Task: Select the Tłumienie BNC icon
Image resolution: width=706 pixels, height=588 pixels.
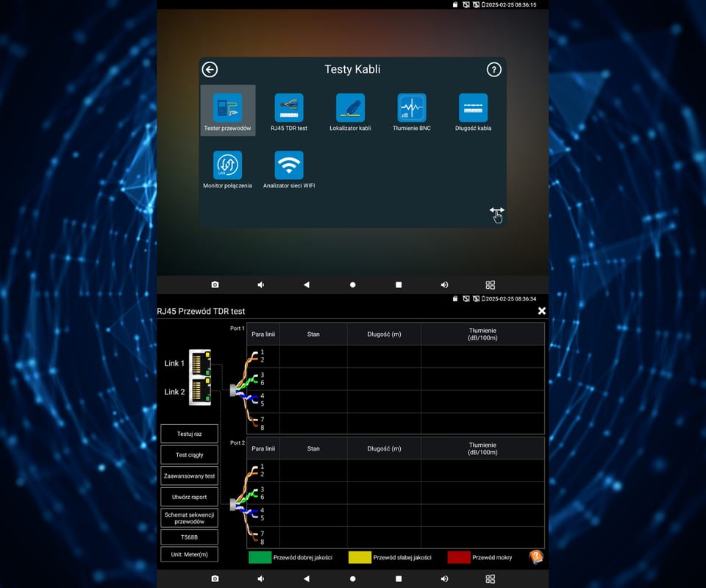Action: point(412,108)
